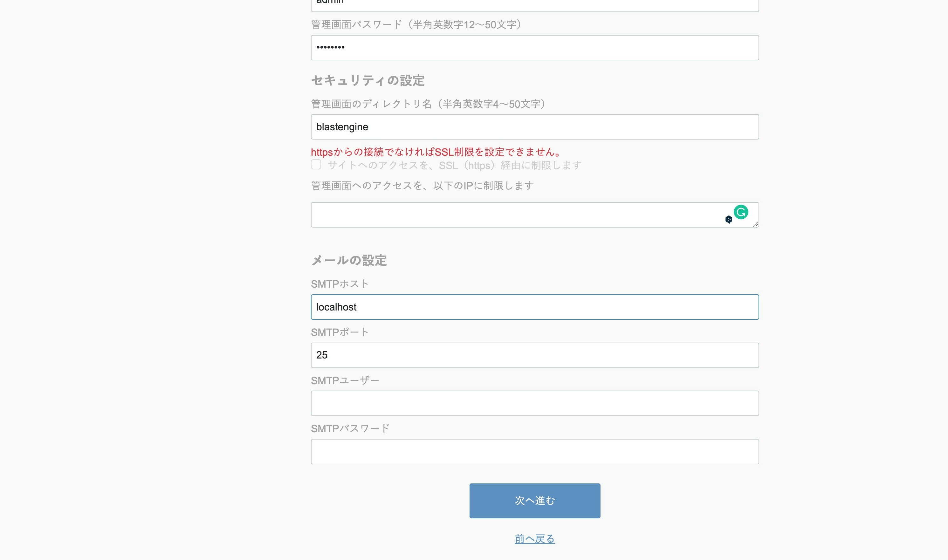The width and height of the screenshot is (948, 560).
Task: Click the 前へ戻る link
Action: pyautogui.click(x=534, y=539)
